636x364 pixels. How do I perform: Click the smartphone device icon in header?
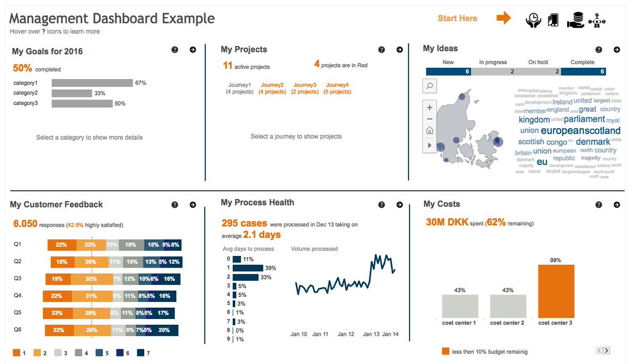(x=554, y=20)
